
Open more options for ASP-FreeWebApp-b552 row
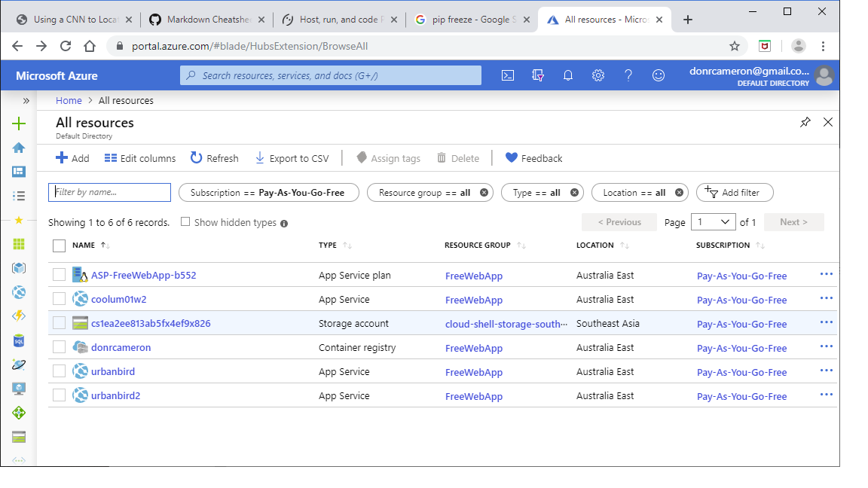coord(826,274)
